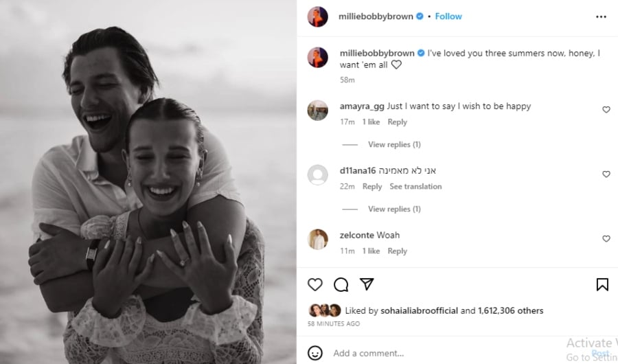Share the post via paper plane icon

point(367,284)
